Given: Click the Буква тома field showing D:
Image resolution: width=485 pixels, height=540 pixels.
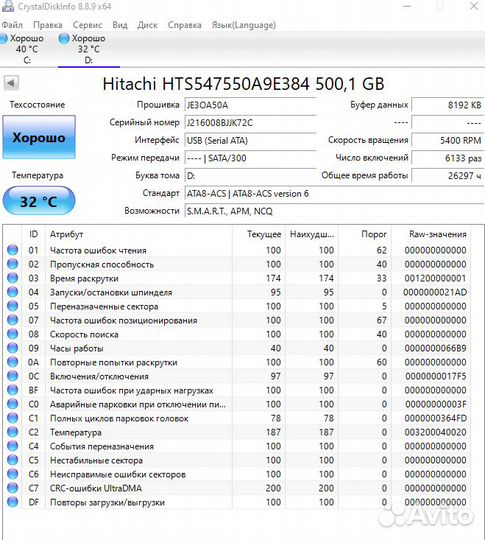Looking at the screenshot, I should [x=250, y=176].
